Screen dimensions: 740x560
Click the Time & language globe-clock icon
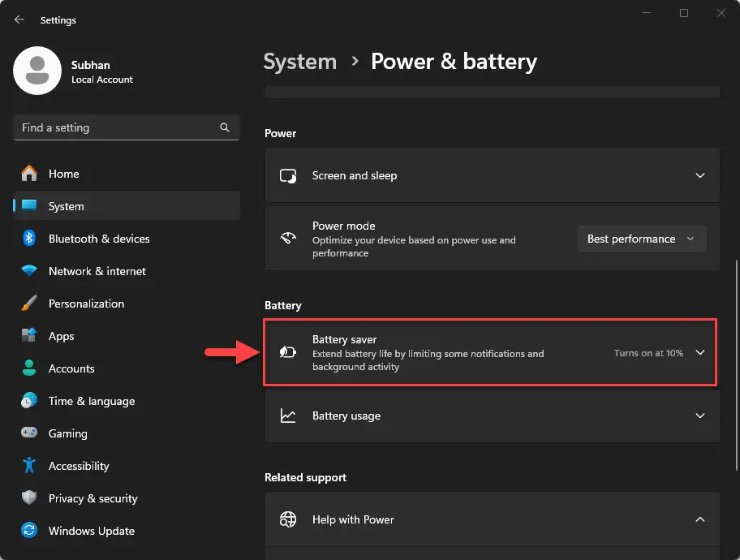click(29, 400)
